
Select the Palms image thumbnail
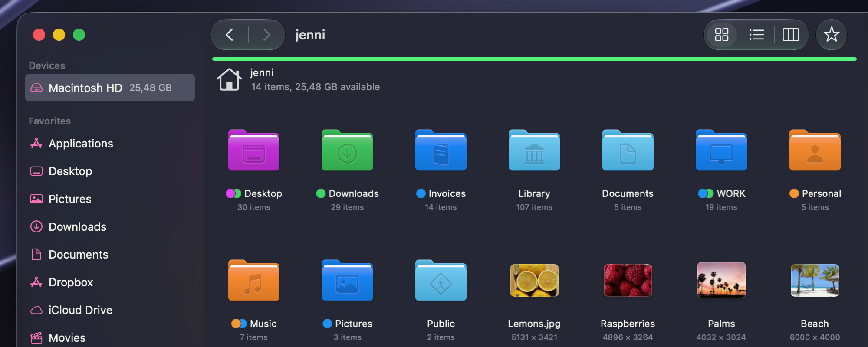pyautogui.click(x=721, y=280)
